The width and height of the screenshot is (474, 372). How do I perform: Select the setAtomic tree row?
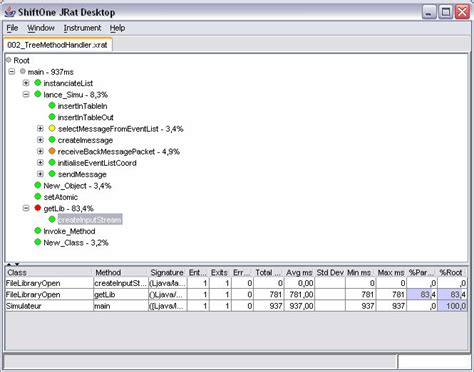point(61,197)
